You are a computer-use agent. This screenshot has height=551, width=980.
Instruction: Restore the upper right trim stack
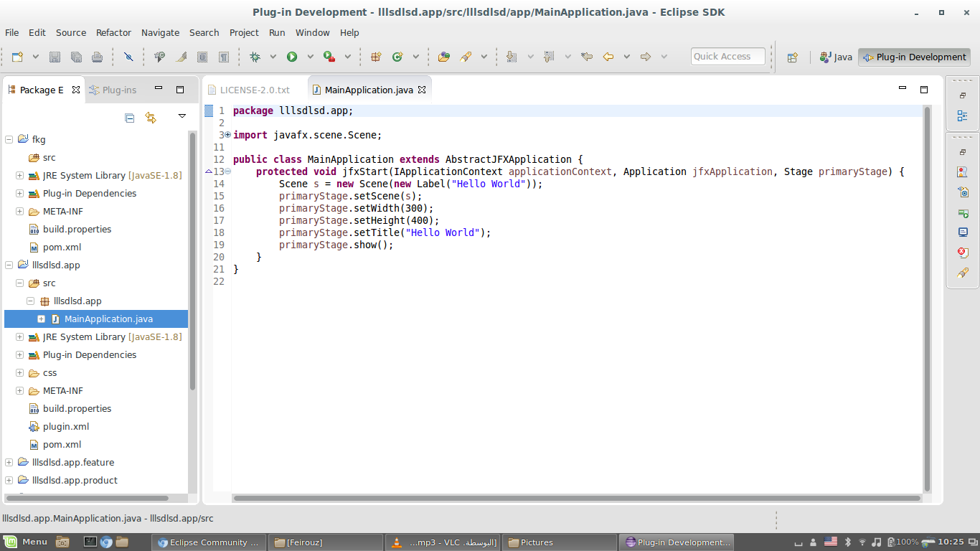pos(963,95)
